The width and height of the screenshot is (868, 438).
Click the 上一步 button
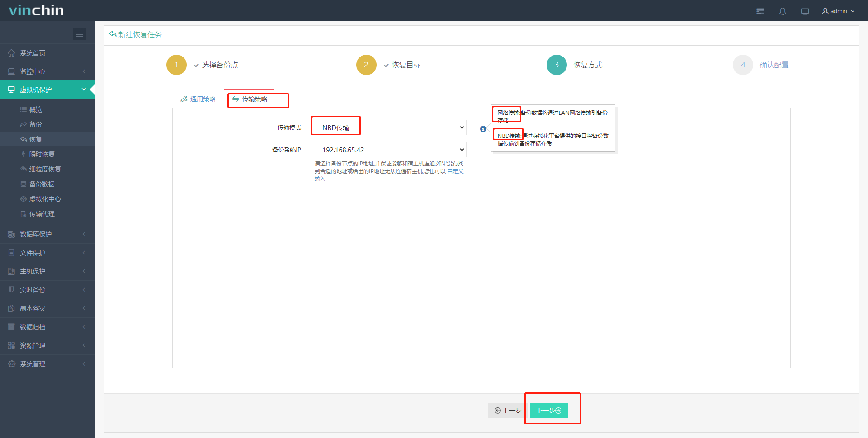508,410
